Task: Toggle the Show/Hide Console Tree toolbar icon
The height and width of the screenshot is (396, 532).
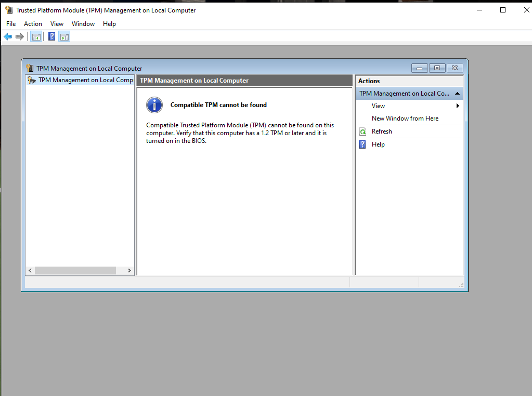Action: (36, 36)
